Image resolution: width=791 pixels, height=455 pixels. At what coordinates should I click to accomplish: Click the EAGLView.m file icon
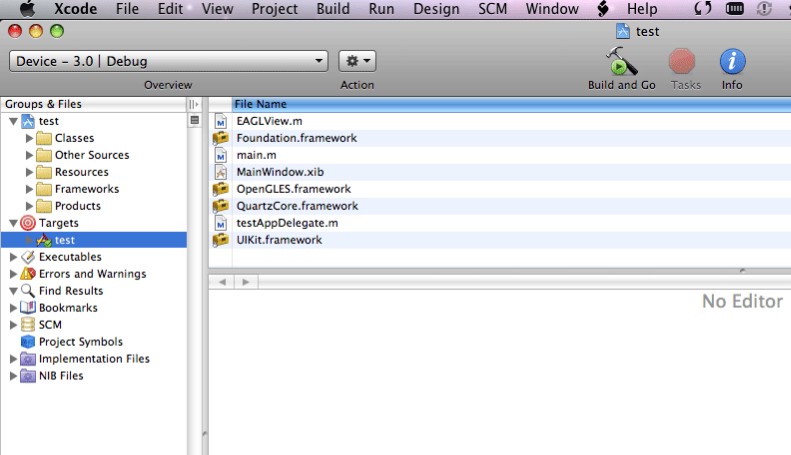click(221, 121)
